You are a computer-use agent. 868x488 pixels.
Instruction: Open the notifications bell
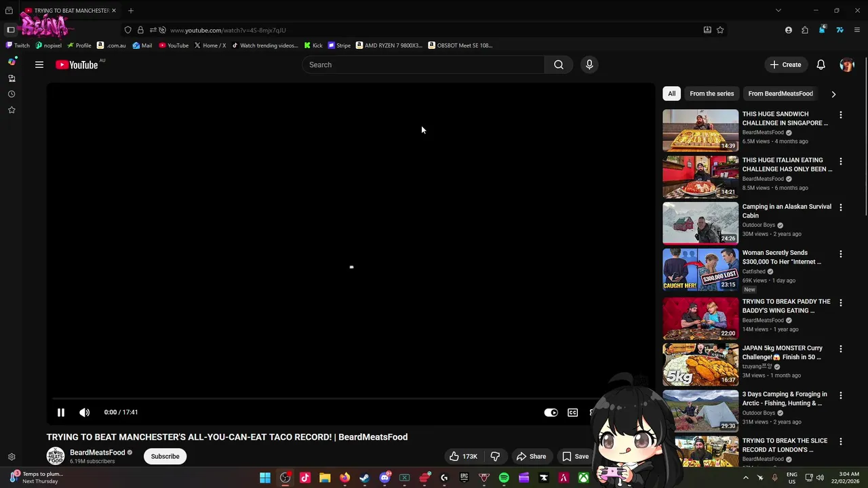(x=821, y=64)
